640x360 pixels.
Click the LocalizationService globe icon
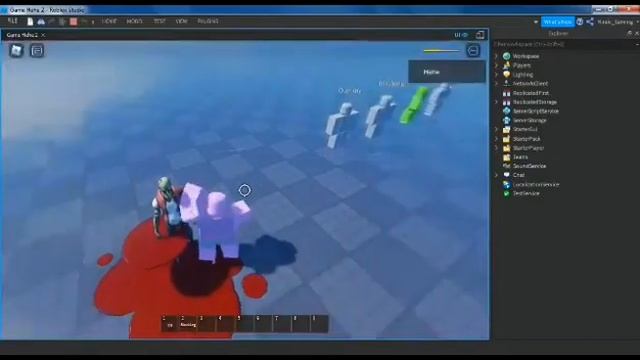point(507,184)
